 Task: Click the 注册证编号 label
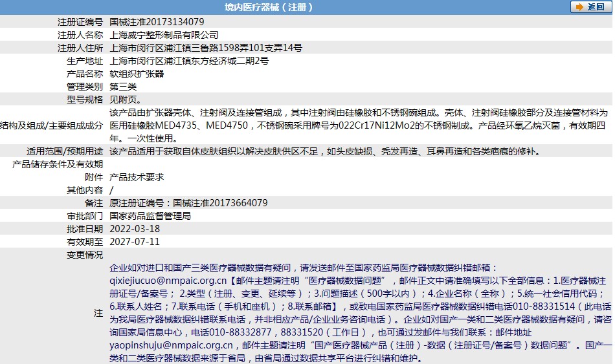(80, 22)
